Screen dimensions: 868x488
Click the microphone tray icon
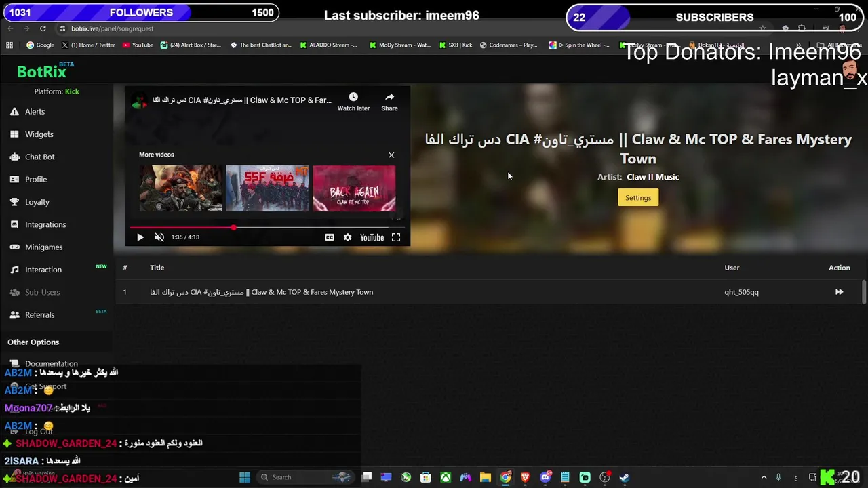(x=778, y=477)
